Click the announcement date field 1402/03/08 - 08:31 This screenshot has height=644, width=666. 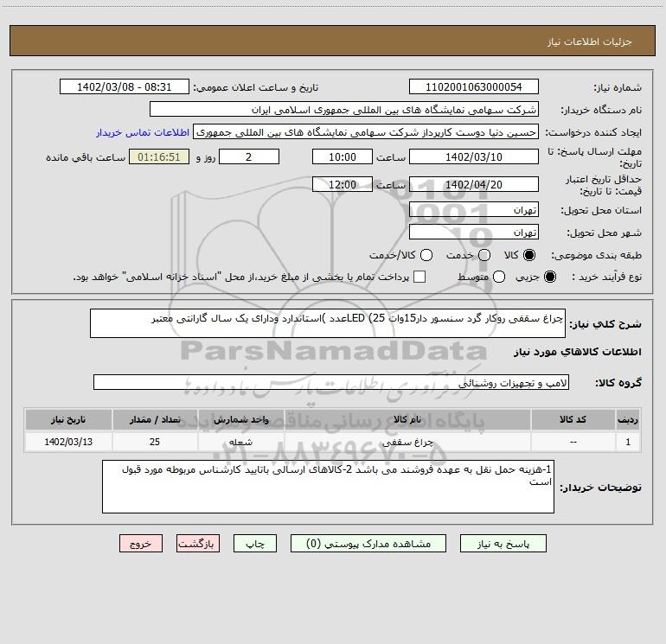[124, 86]
